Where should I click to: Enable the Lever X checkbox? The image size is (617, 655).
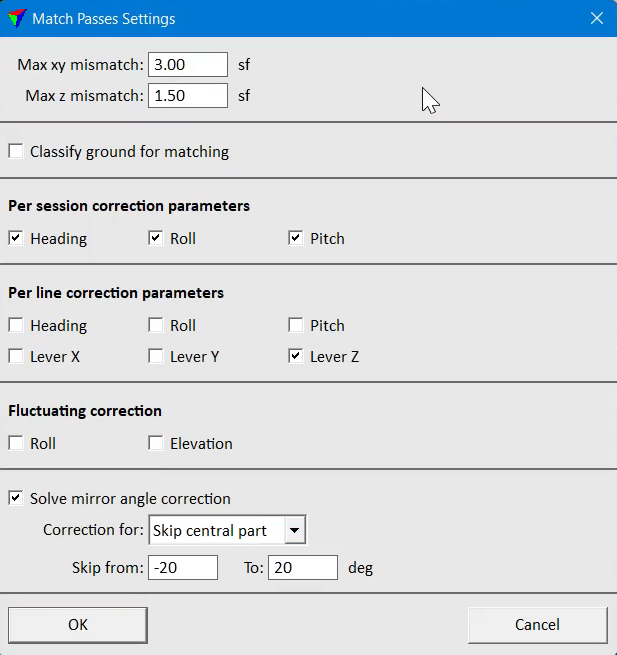16,356
